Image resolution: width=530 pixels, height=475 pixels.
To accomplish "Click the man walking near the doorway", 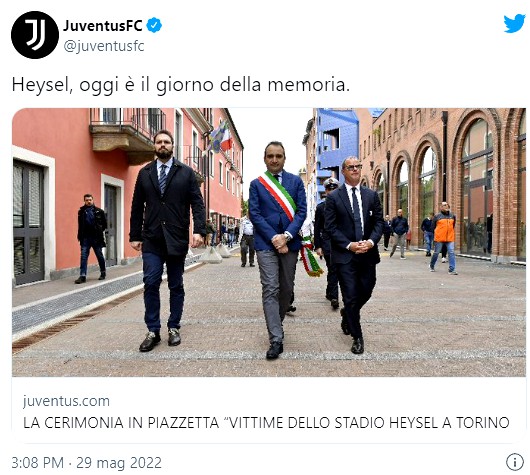I will point(91,239).
